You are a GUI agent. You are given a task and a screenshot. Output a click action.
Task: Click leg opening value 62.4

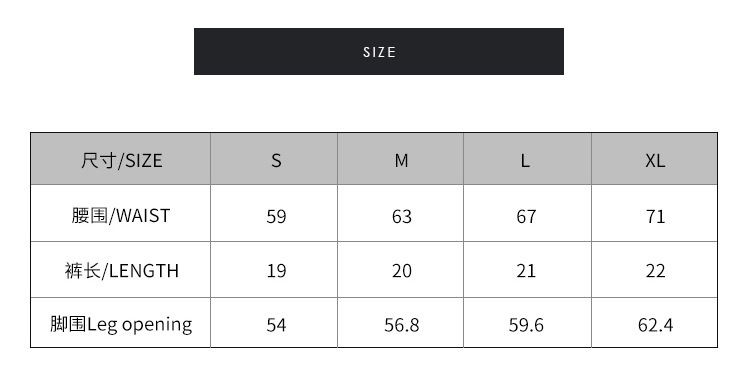[x=655, y=325]
